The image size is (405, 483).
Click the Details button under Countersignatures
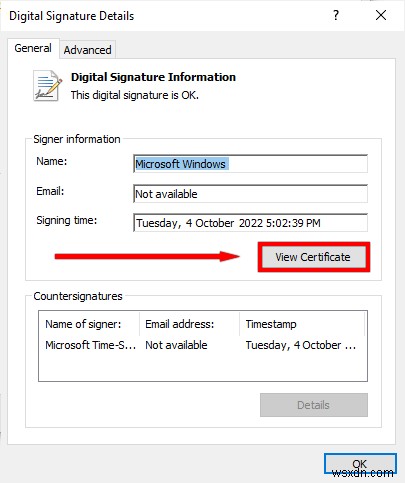[314, 405]
